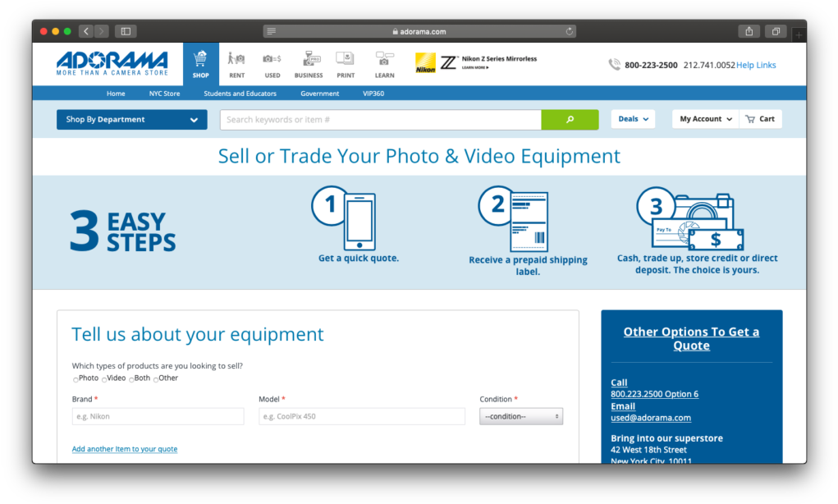838x504 pixels.
Task: Open the Learn section icon
Action: coord(384,59)
